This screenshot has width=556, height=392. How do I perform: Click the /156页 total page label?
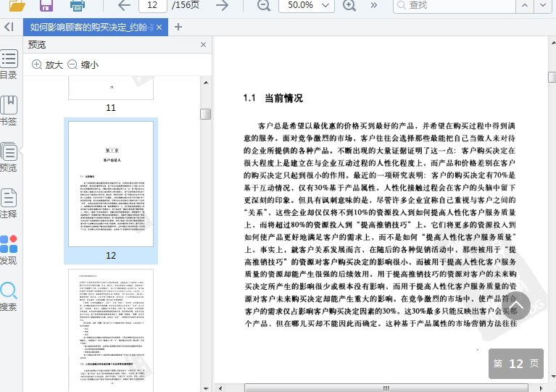coord(186,5)
